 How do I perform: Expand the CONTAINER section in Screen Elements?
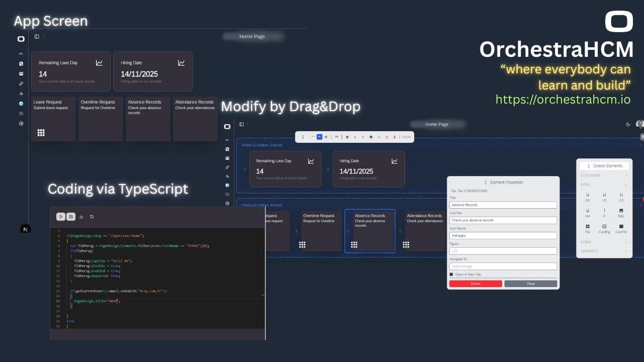(604, 175)
